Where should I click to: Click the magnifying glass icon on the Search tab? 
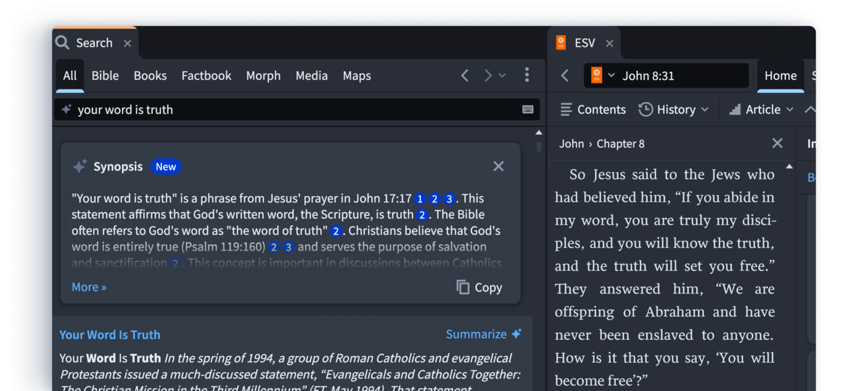tap(62, 42)
